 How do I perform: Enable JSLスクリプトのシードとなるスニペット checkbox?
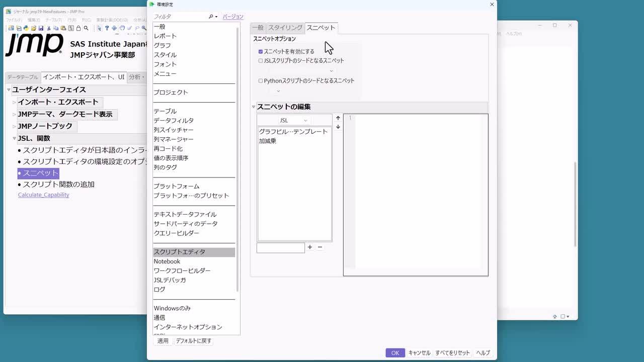[x=261, y=61]
